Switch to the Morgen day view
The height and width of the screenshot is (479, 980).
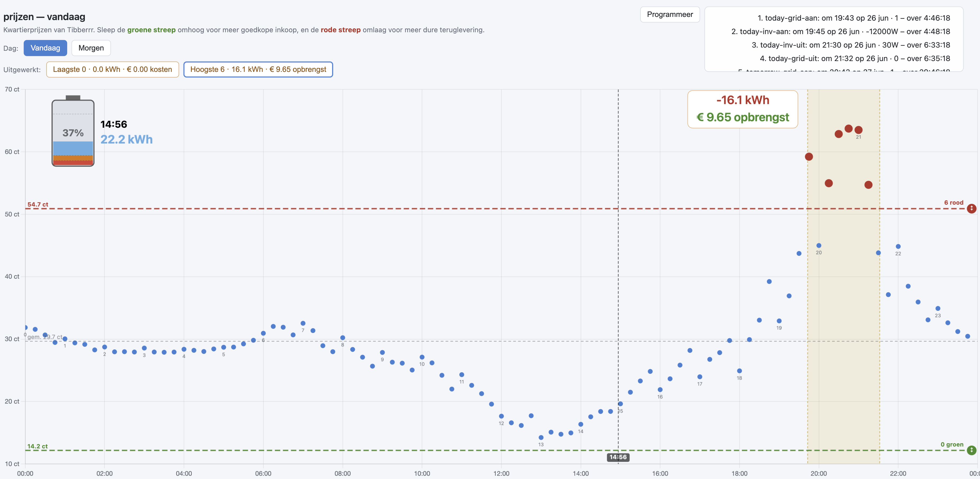(x=91, y=48)
